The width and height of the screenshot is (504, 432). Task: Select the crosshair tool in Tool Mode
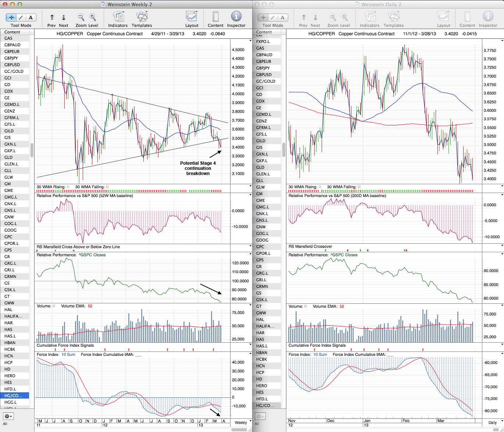[11, 17]
